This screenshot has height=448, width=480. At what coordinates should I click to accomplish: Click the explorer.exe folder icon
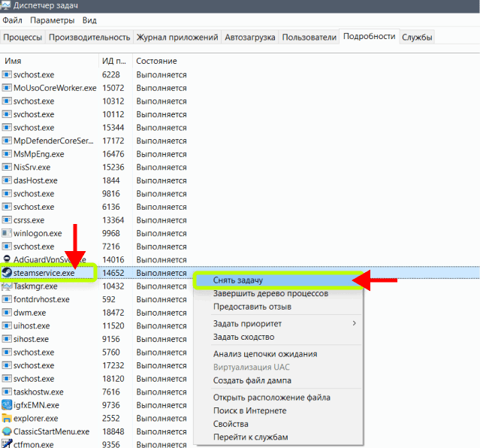coord(7,418)
